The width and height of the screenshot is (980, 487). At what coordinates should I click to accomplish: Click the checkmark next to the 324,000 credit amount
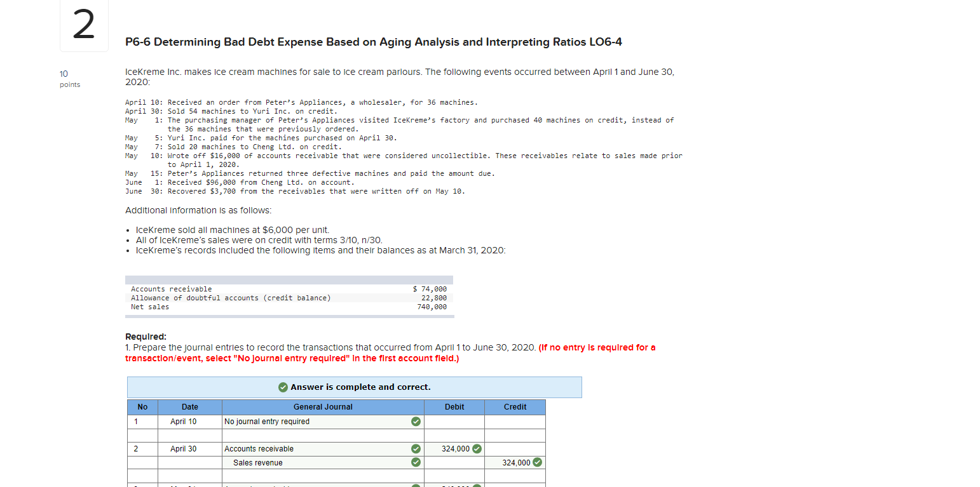pyautogui.click(x=537, y=462)
